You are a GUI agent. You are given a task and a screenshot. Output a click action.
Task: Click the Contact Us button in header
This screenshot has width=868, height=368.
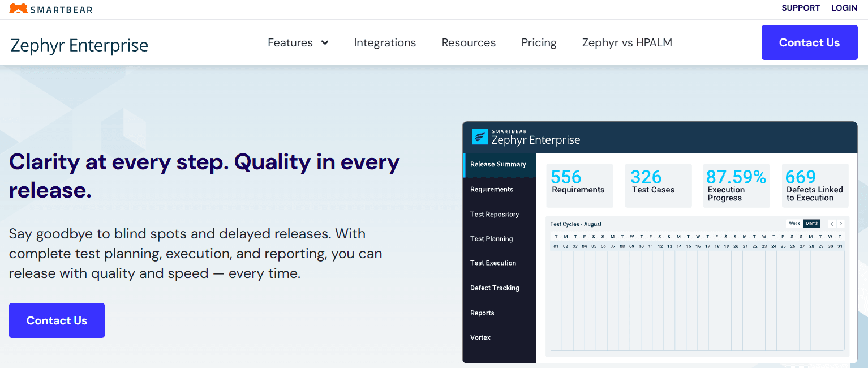[809, 42]
